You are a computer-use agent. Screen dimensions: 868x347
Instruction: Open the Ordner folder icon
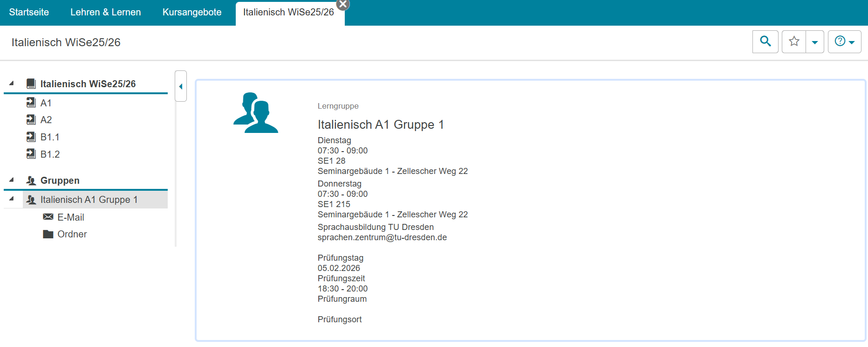[48, 234]
